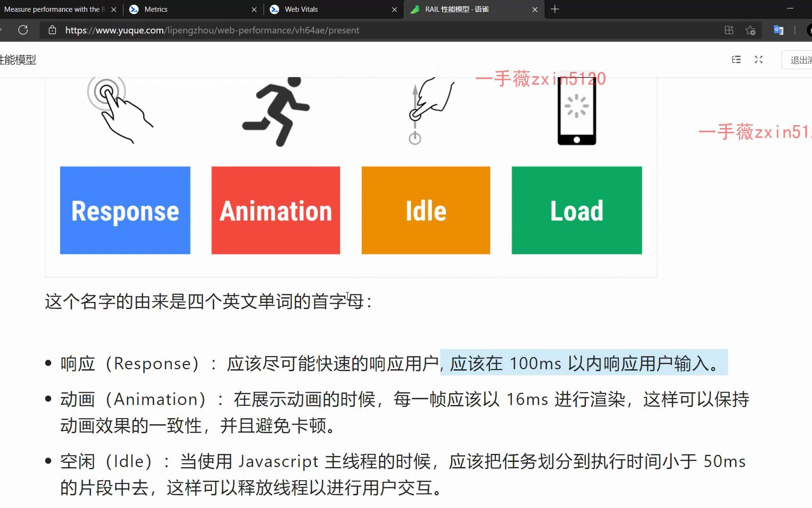The image size is (812, 508).
Task: Open the apps grid icon in address bar
Action: (x=729, y=30)
